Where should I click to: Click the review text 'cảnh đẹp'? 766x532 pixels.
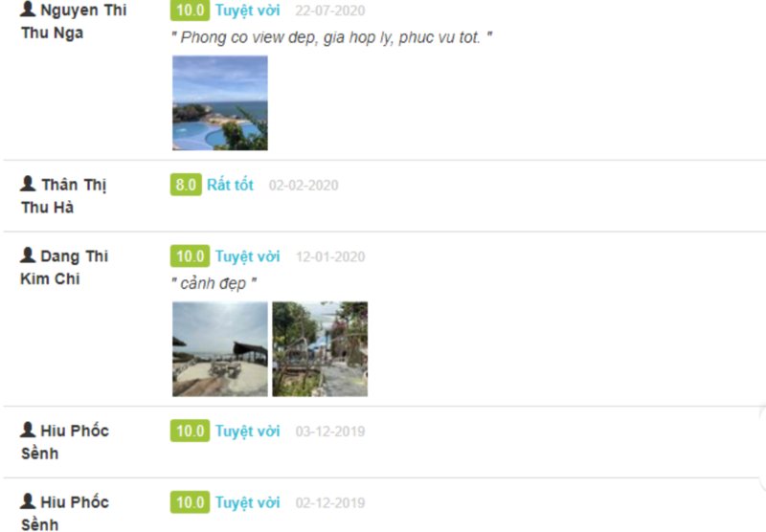click(x=214, y=283)
